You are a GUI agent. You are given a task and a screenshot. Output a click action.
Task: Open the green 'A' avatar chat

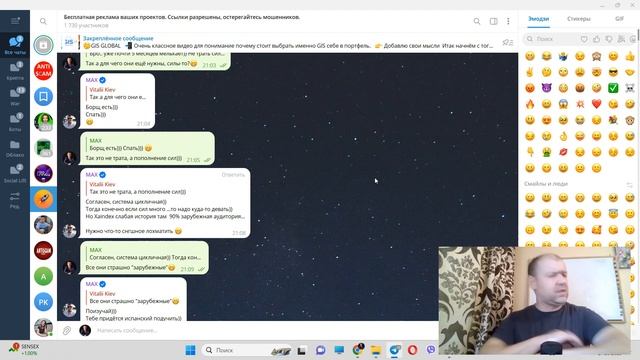pyautogui.click(x=43, y=276)
